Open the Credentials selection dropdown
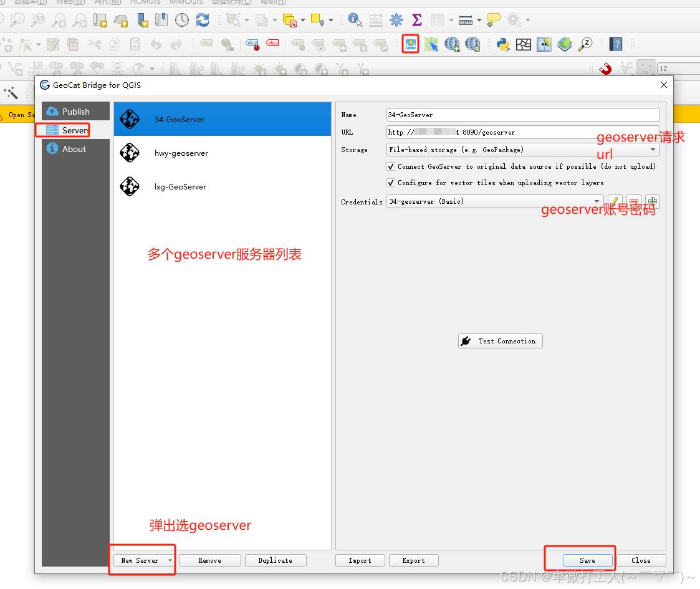Screen dimensions: 700x589 [597, 201]
